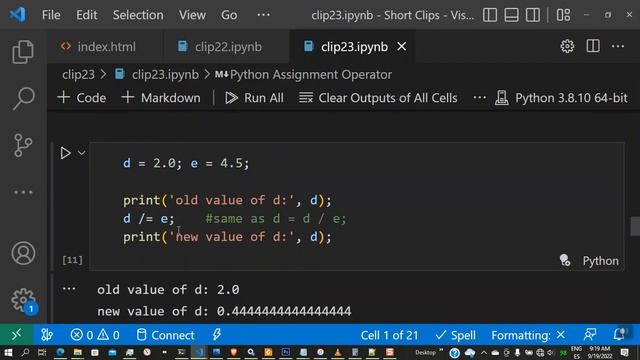This screenshot has width=640, height=360.
Task: Toggle Secondary Side Bar layout icon
Action: (533, 15)
